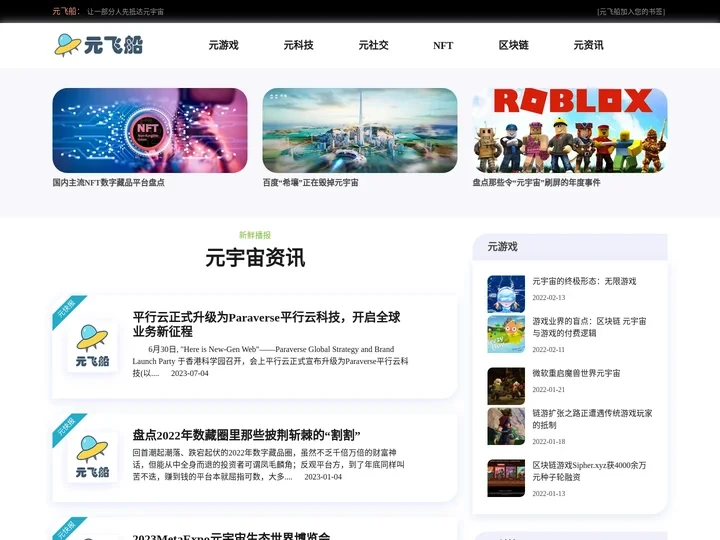Open 百度"希壤"正在毁掉元宇宙 caption link
Screen dimensions: 720x540
(310, 182)
